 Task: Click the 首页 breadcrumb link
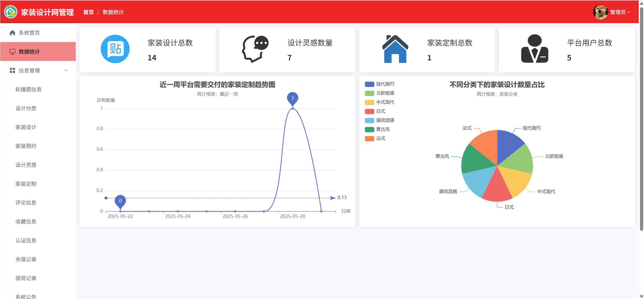[88, 12]
